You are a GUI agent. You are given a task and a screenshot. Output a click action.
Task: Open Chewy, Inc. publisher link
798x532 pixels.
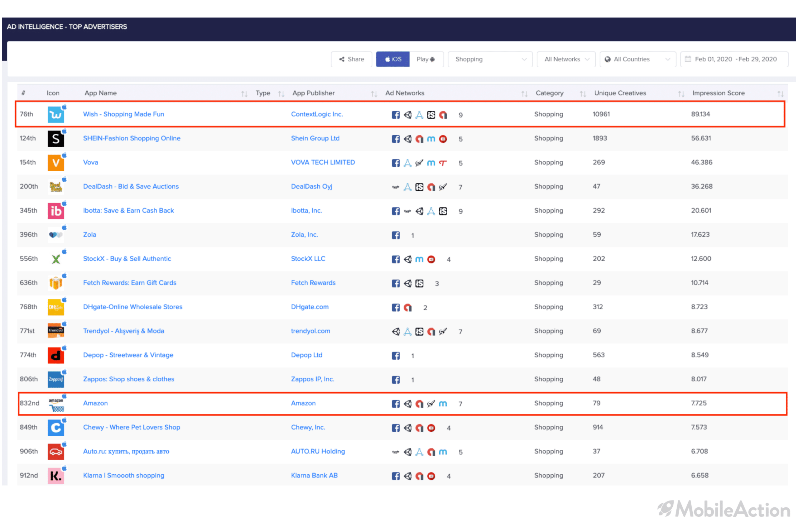(x=308, y=428)
